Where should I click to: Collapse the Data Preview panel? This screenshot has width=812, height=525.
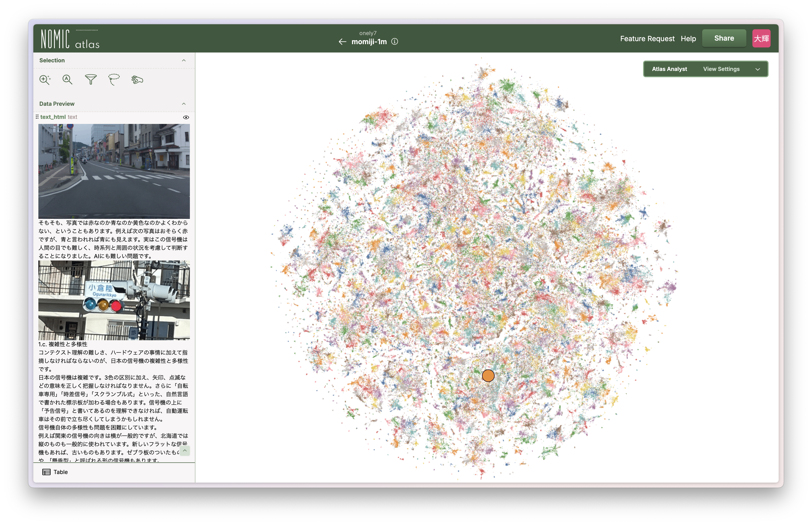[x=184, y=104]
